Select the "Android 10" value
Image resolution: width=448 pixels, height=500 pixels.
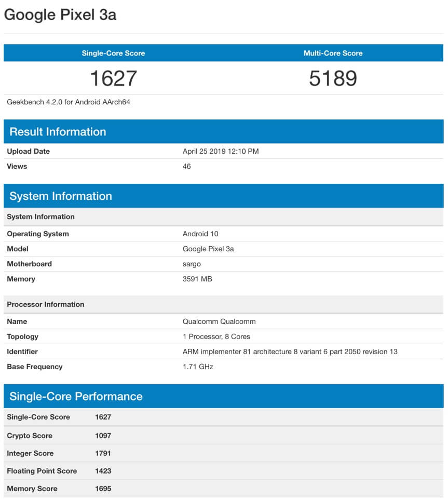pyautogui.click(x=200, y=234)
